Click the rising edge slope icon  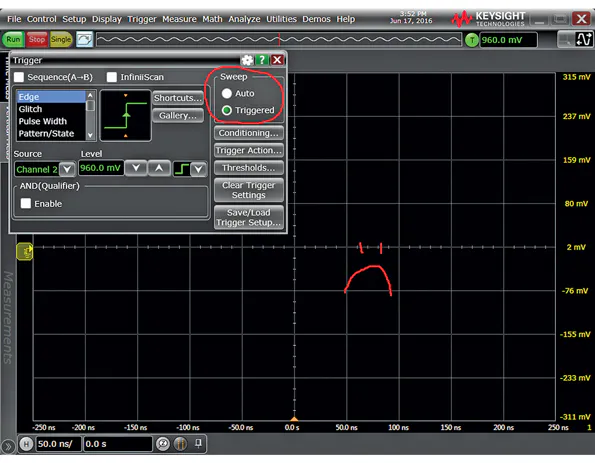click(182, 169)
